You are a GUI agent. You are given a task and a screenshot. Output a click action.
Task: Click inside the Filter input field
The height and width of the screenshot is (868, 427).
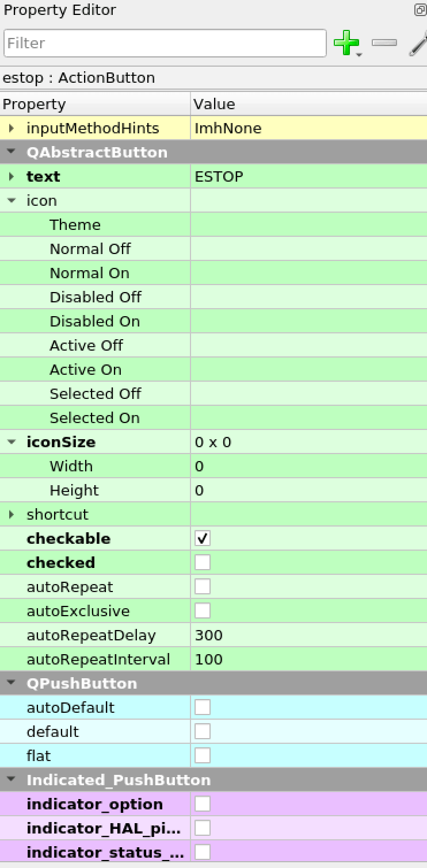tap(165, 43)
